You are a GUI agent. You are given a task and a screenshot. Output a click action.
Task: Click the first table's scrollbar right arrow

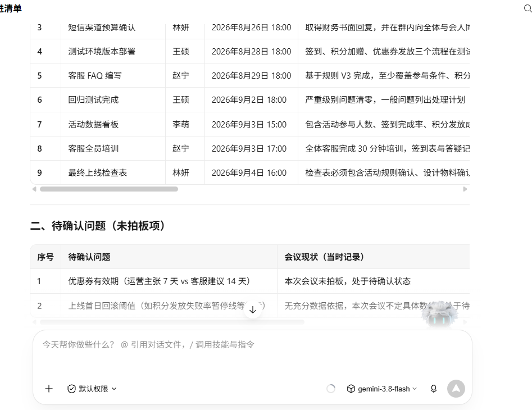(x=465, y=189)
